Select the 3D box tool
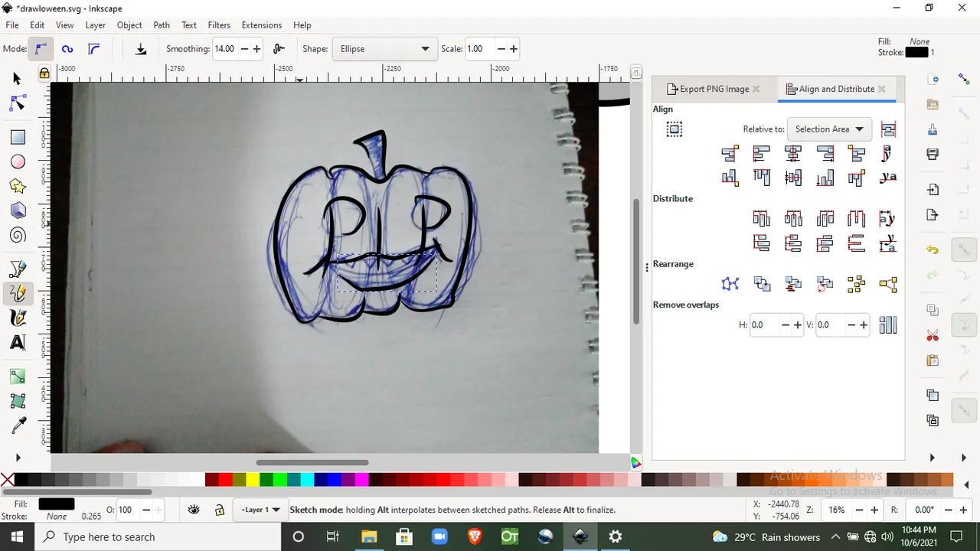The width and height of the screenshot is (980, 551). click(x=18, y=210)
